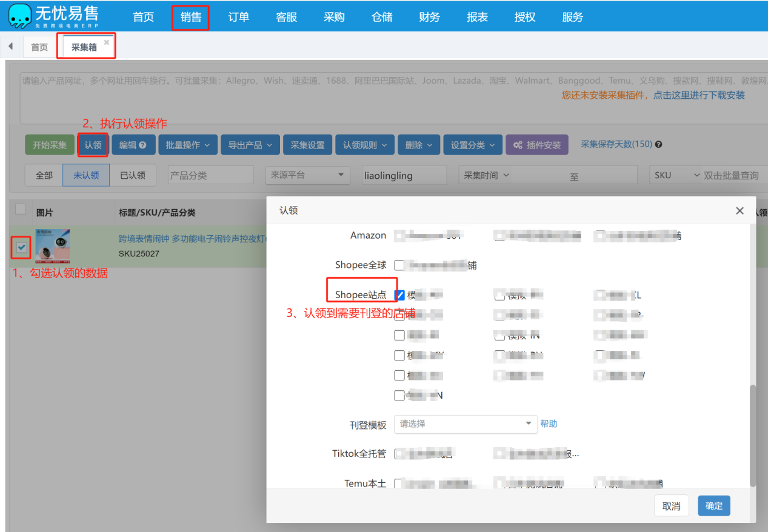Click the help icon after 采集保存天数(150)
The image size is (768, 532).
pyautogui.click(x=658, y=145)
